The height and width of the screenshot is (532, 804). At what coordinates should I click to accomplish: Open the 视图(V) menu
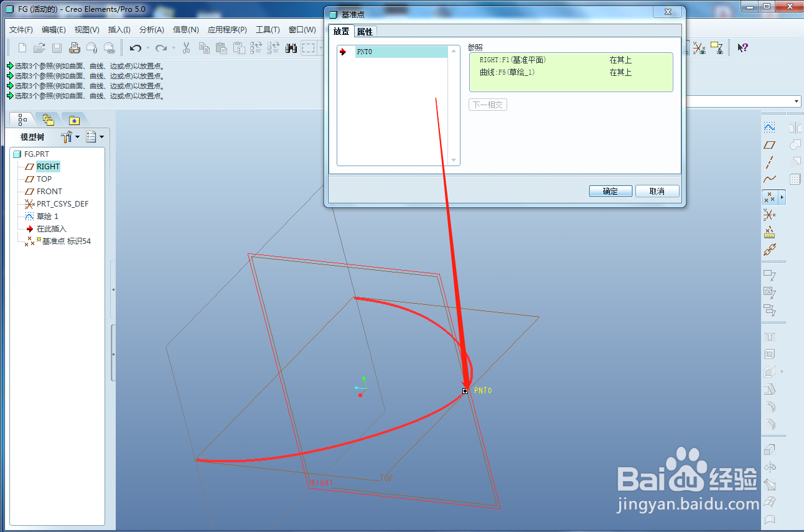click(86, 30)
